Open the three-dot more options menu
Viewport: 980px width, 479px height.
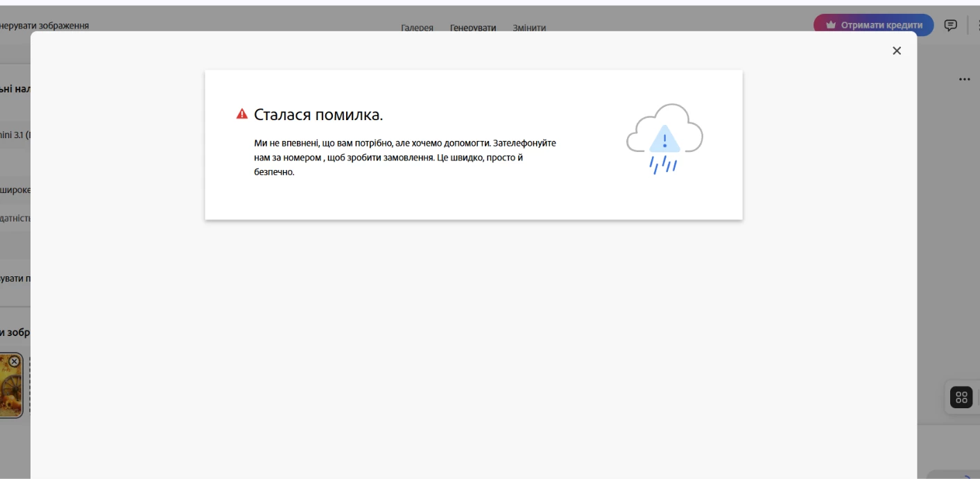(964, 79)
